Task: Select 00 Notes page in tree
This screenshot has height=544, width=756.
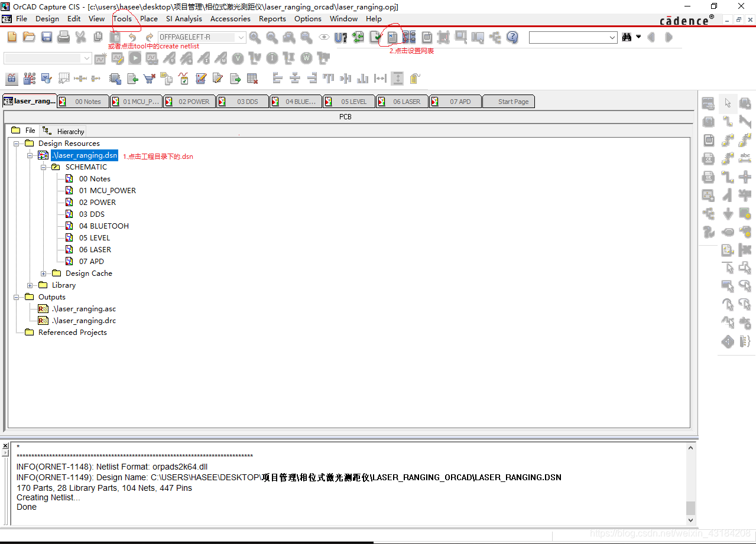Action: pyautogui.click(x=95, y=178)
